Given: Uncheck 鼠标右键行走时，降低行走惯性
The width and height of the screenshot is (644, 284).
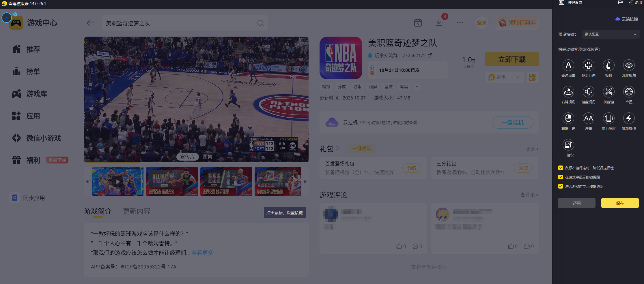Looking at the screenshot, I should click(561, 168).
